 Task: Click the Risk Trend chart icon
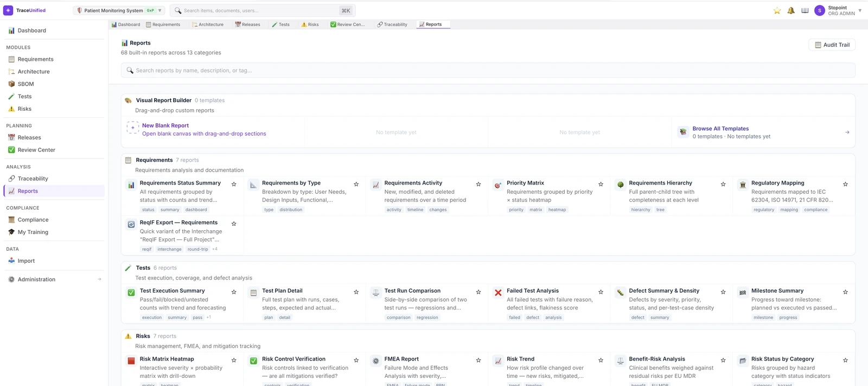click(498, 361)
